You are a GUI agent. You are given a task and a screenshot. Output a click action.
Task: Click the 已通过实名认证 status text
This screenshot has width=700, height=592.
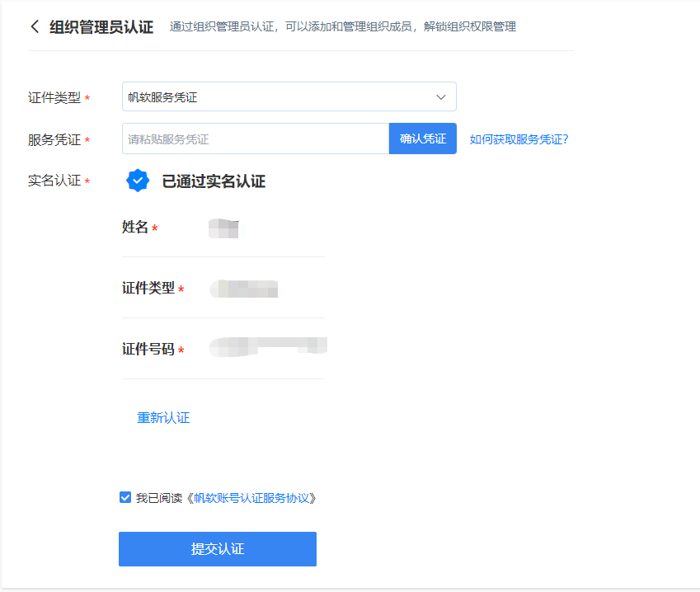[x=214, y=181]
